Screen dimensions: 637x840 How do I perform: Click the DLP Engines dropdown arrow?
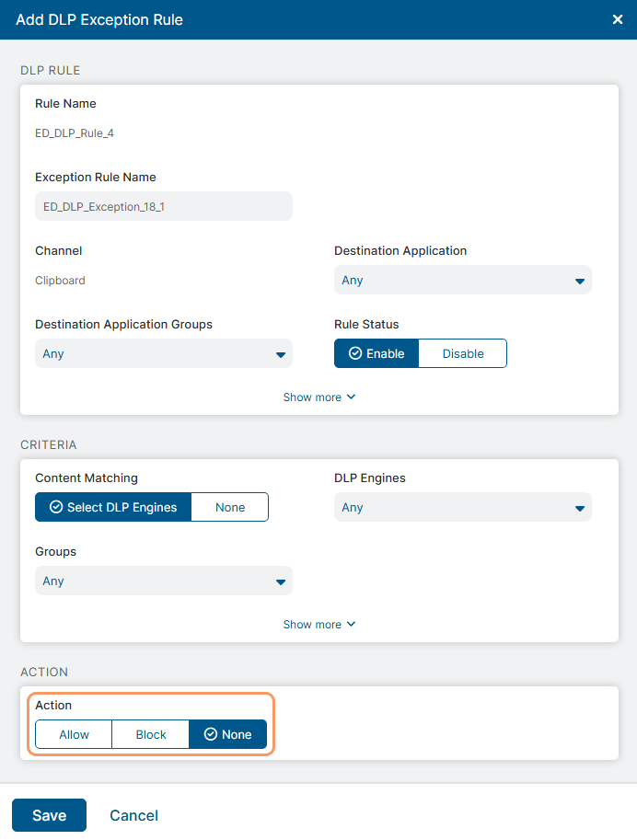pos(580,508)
